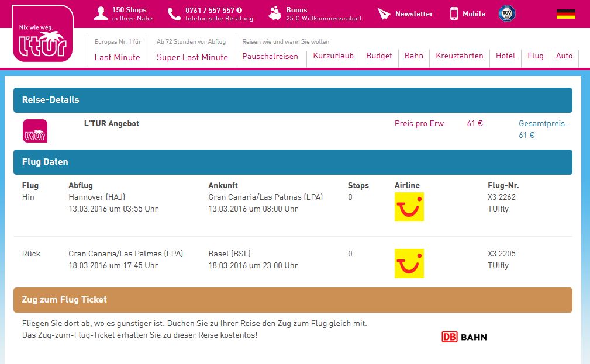Click the Airline column header
The height and width of the screenshot is (364, 590).
point(407,185)
